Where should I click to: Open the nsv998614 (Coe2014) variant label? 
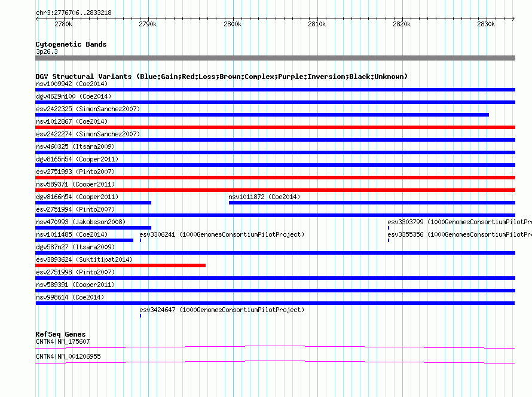[70, 297]
